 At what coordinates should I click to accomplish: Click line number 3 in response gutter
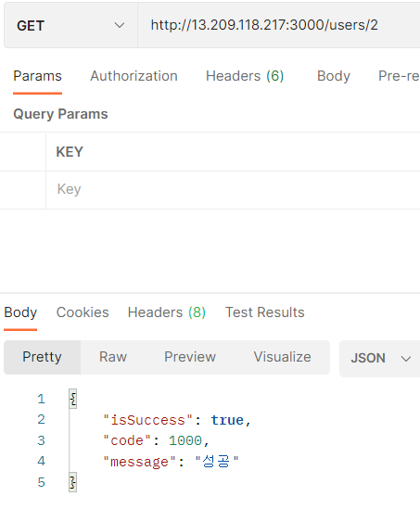coord(41,440)
